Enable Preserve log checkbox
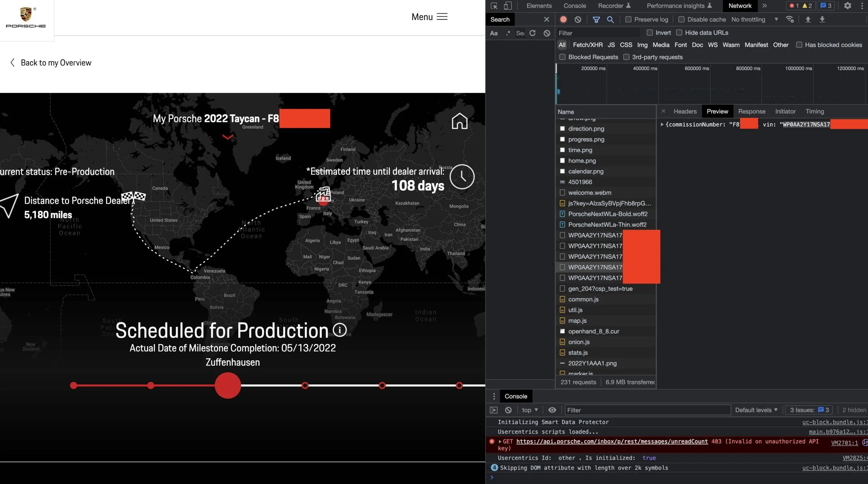This screenshot has width=868, height=484. click(x=628, y=20)
